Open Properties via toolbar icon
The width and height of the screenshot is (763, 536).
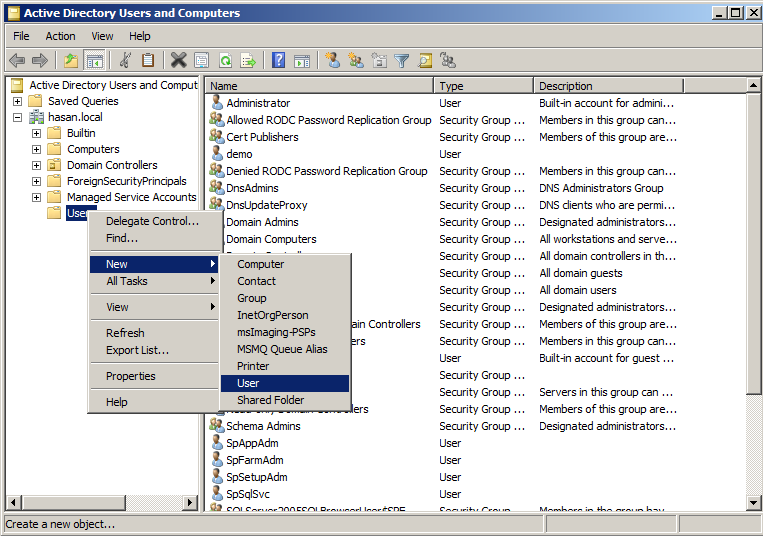(201, 60)
